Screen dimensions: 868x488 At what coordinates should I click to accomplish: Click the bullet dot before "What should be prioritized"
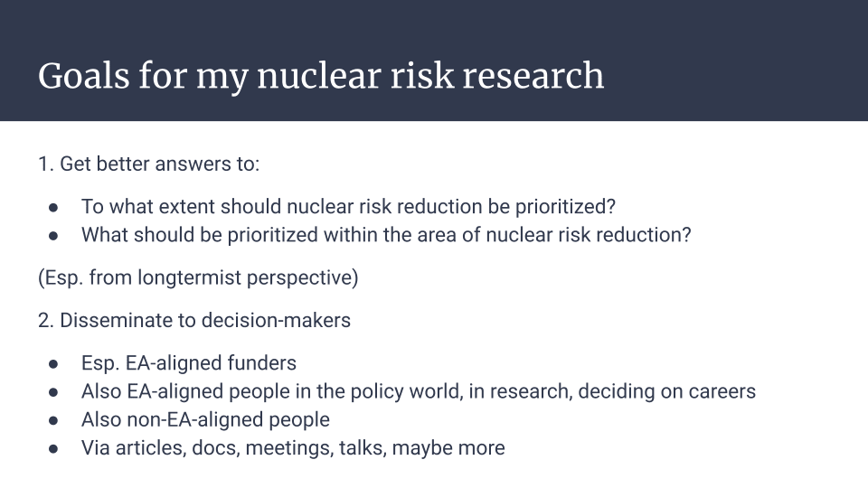[53, 236]
